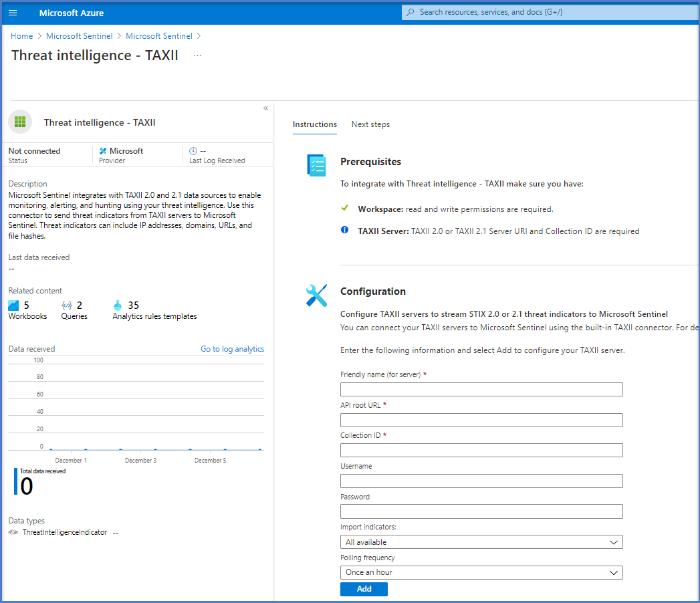Open the 5 Workbooks related content

[27, 310]
